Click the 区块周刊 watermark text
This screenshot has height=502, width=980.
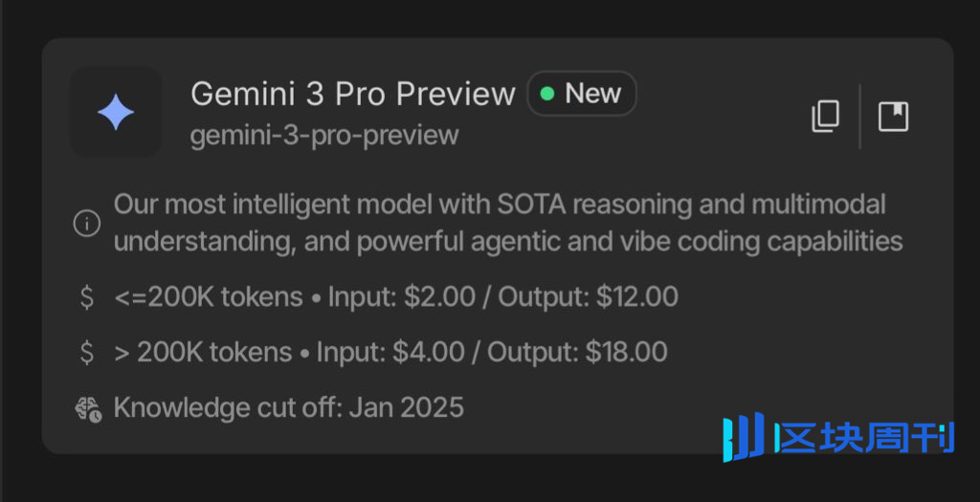click(x=865, y=438)
